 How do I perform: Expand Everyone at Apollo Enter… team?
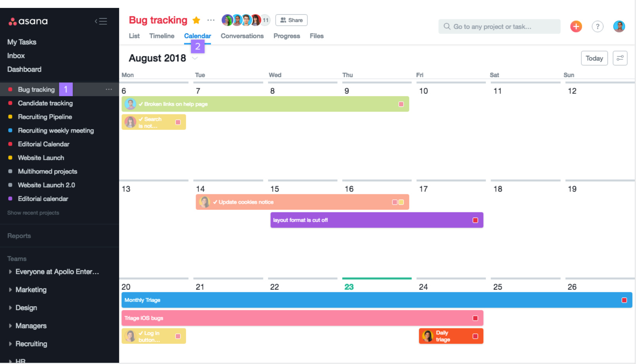click(x=10, y=272)
